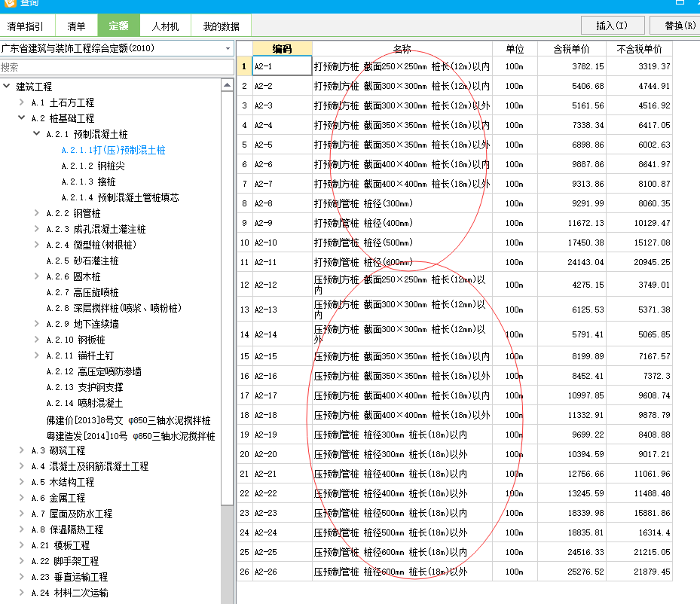Select A.8 保温隔热工程 tree item
The height and width of the screenshot is (604, 700).
(67, 529)
